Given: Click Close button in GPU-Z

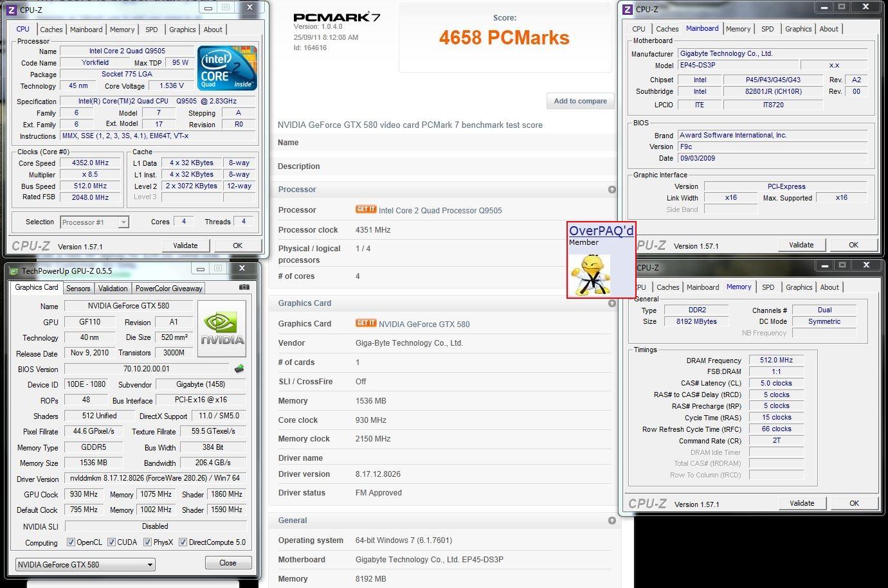Looking at the screenshot, I should 228,563.
